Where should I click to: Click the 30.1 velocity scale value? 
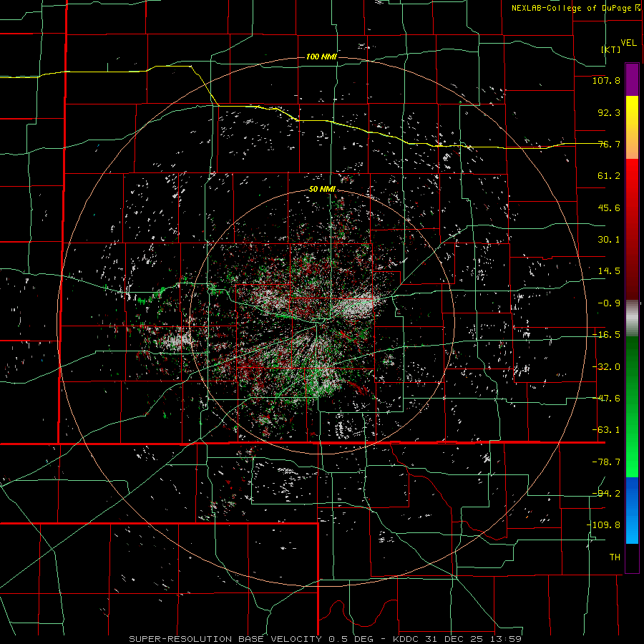tap(609, 240)
